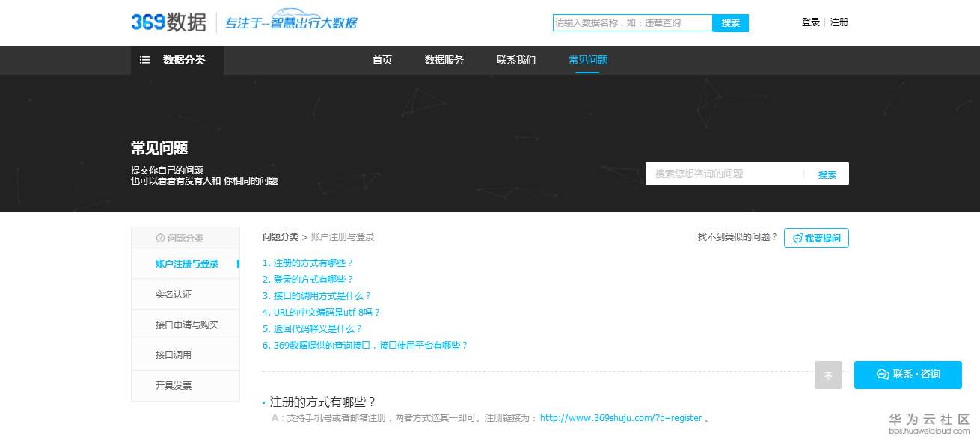Open the 数据分类 hamburger menu icon
This screenshot has height=442, width=980.
point(144,60)
